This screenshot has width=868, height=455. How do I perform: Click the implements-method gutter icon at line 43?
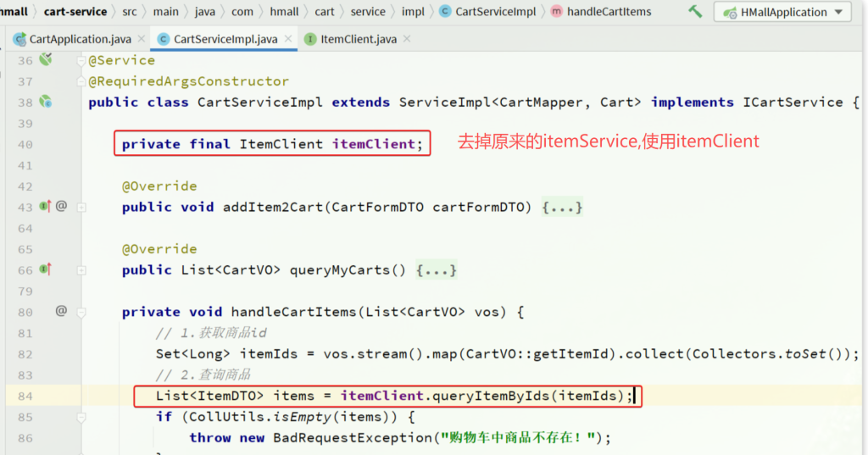[x=45, y=207]
